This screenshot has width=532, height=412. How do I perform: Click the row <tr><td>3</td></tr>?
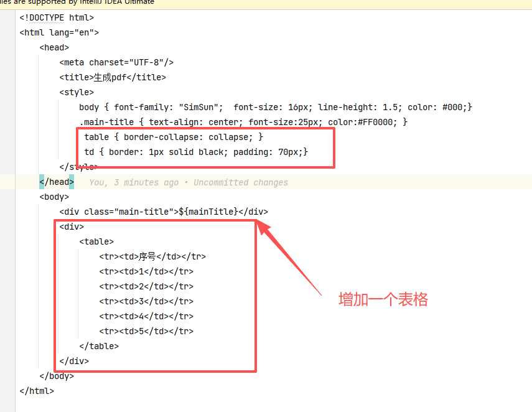point(146,301)
